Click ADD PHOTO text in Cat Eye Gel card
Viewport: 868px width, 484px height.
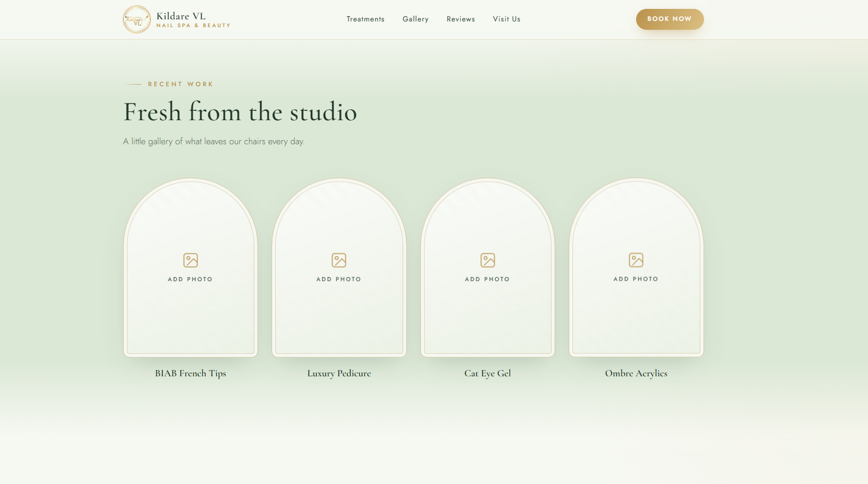[x=487, y=279]
